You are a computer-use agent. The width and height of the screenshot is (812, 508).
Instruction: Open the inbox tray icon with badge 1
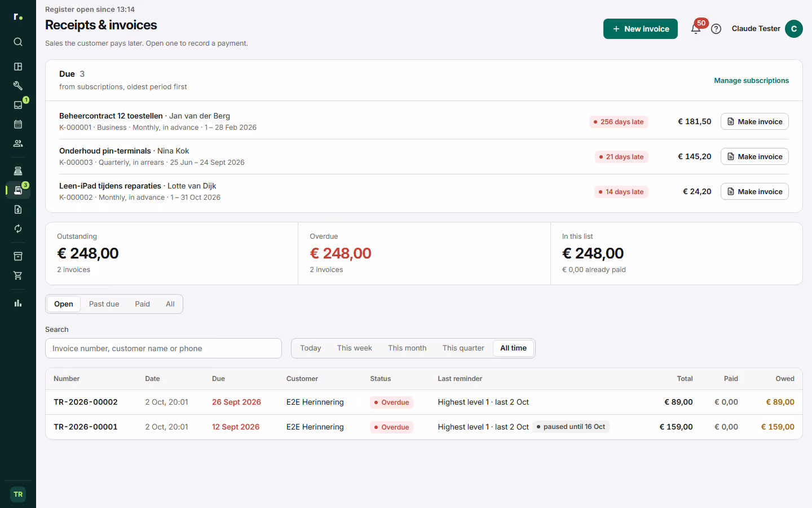[x=18, y=105]
